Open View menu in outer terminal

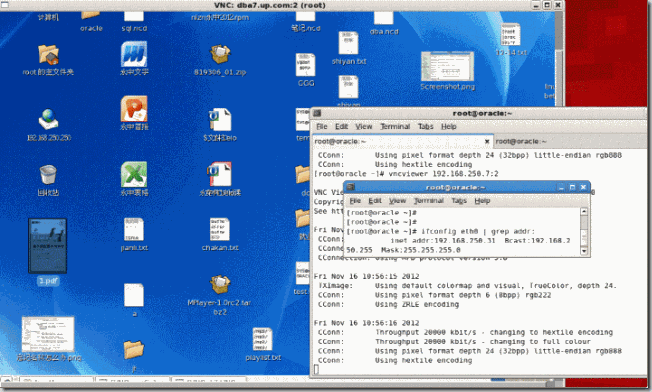pyautogui.click(x=363, y=126)
